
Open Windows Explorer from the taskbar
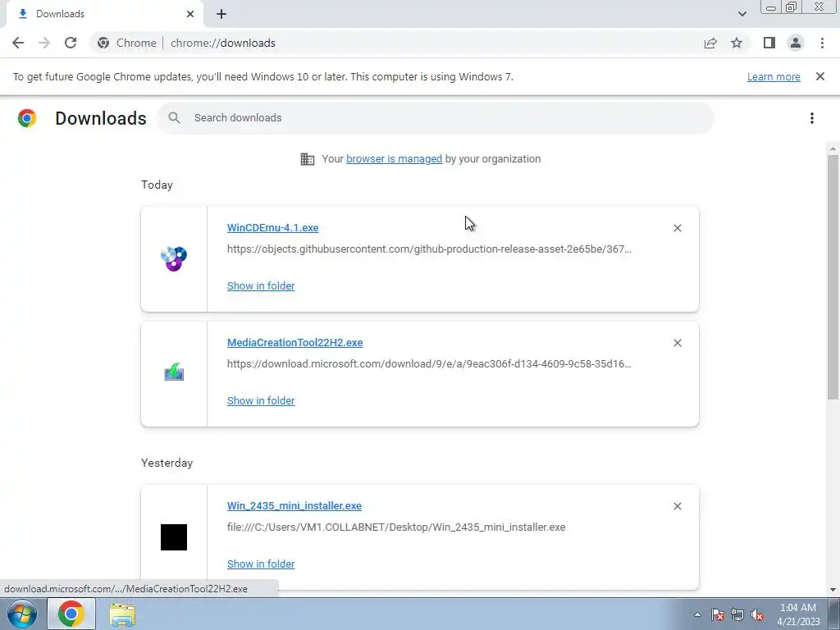click(122, 614)
